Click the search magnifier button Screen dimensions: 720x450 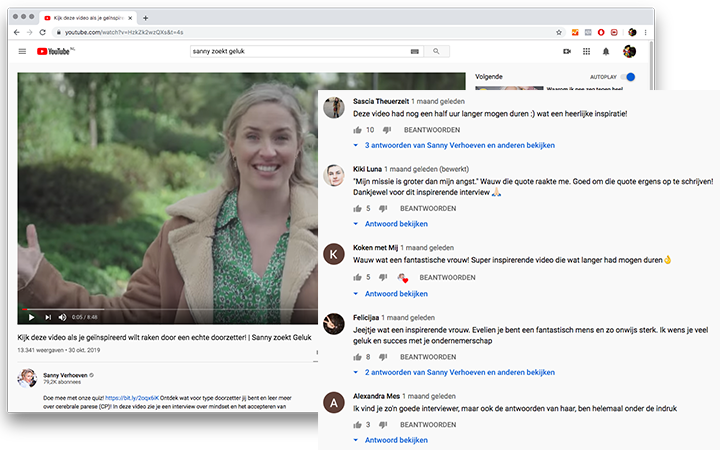[436, 51]
